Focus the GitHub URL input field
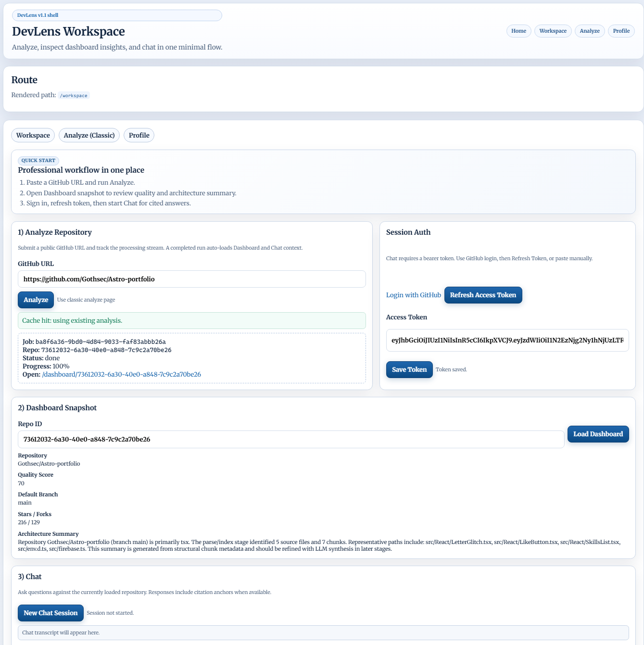The image size is (644, 645). (192, 279)
